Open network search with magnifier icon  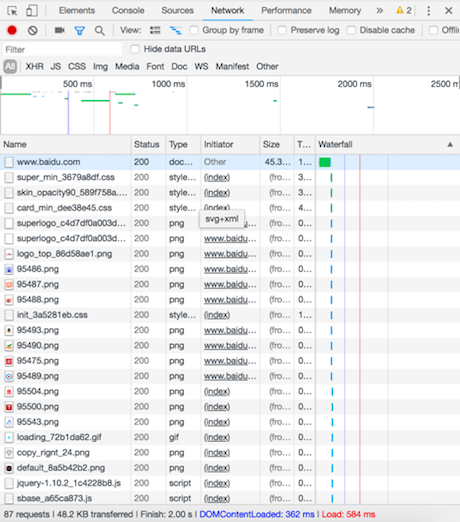[x=99, y=31]
